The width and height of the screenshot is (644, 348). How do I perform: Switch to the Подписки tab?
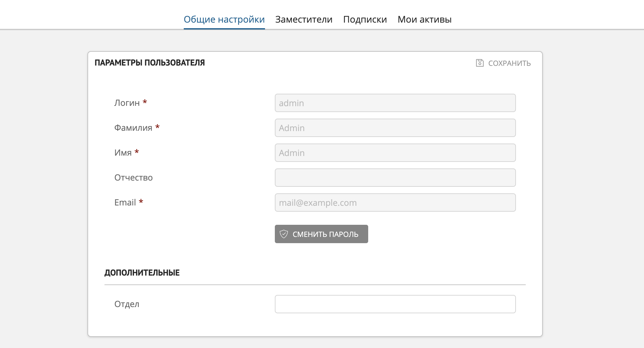click(x=365, y=19)
